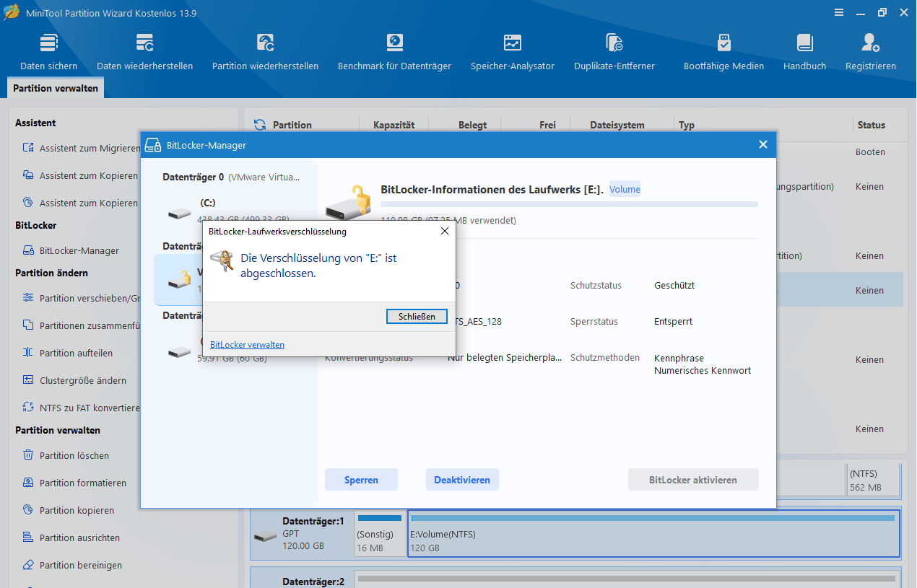Choose Partition kopieren in sidebar
The height and width of the screenshot is (588, 917).
(x=69, y=510)
